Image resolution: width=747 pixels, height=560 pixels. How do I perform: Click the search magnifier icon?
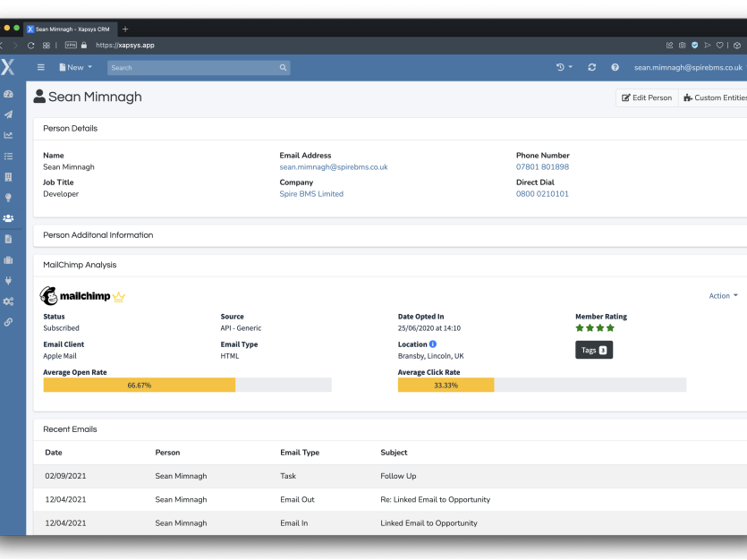[x=283, y=68]
